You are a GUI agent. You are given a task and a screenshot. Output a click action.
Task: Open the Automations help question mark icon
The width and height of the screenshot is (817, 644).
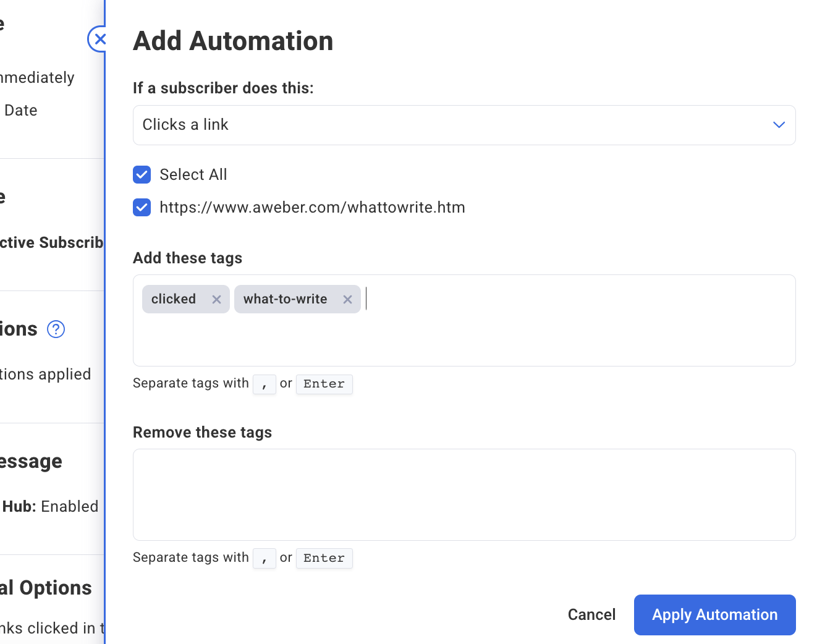56,329
